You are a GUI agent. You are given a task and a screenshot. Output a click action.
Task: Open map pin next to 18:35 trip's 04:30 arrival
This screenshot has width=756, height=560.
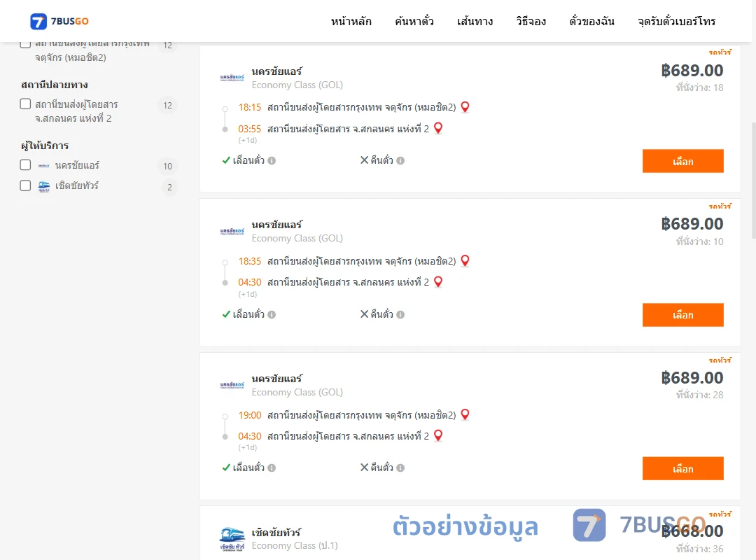point(437,281)
